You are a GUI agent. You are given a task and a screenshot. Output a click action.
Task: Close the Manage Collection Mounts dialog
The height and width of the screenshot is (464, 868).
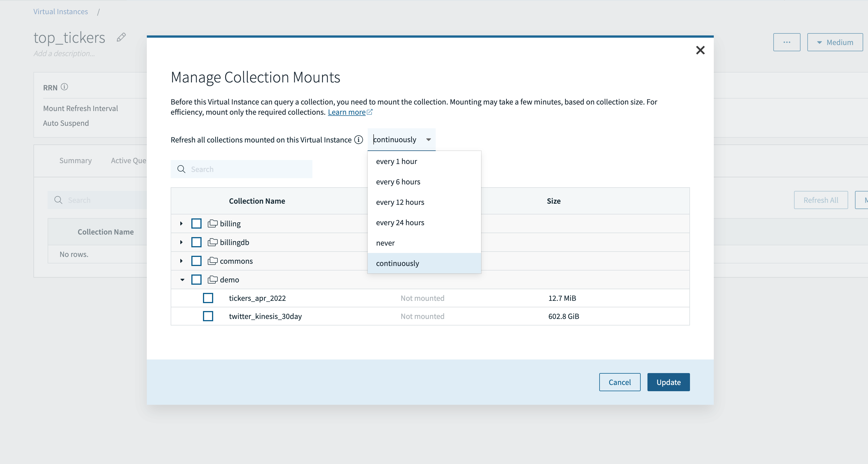pyautogui.click(x=700, y=50)
